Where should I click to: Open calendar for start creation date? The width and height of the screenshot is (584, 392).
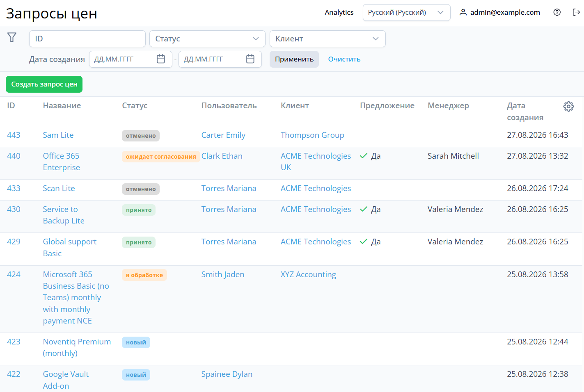point(161,59)
